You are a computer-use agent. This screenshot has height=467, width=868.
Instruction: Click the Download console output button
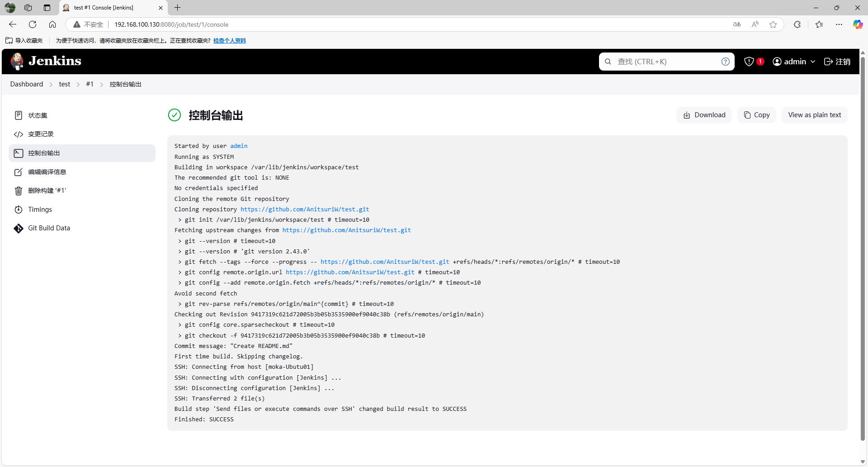click(704, 115)
